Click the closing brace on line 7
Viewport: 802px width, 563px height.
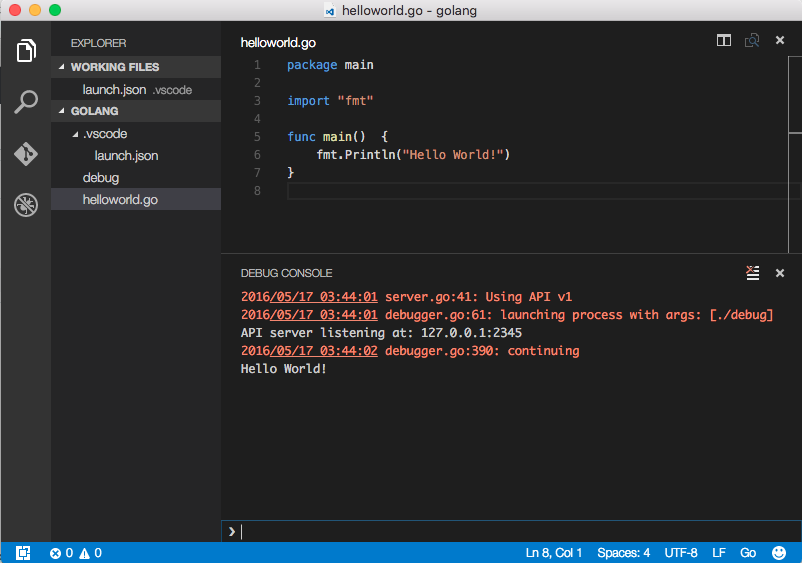coord(291,172)
